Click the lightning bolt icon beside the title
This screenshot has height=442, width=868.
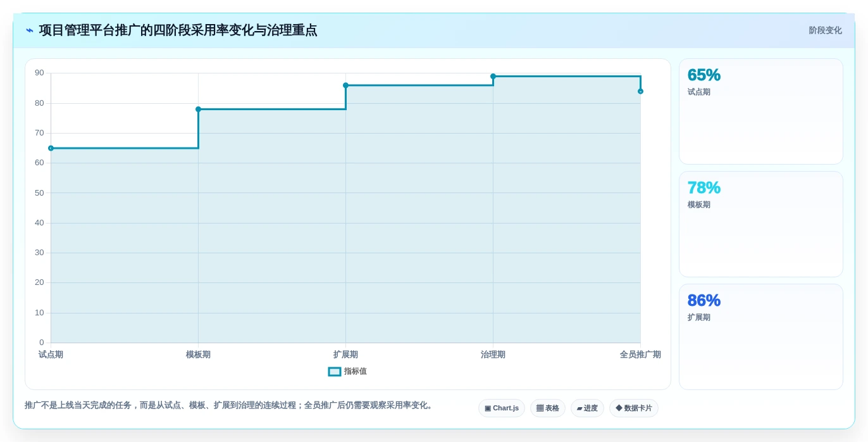pos(30,30)
